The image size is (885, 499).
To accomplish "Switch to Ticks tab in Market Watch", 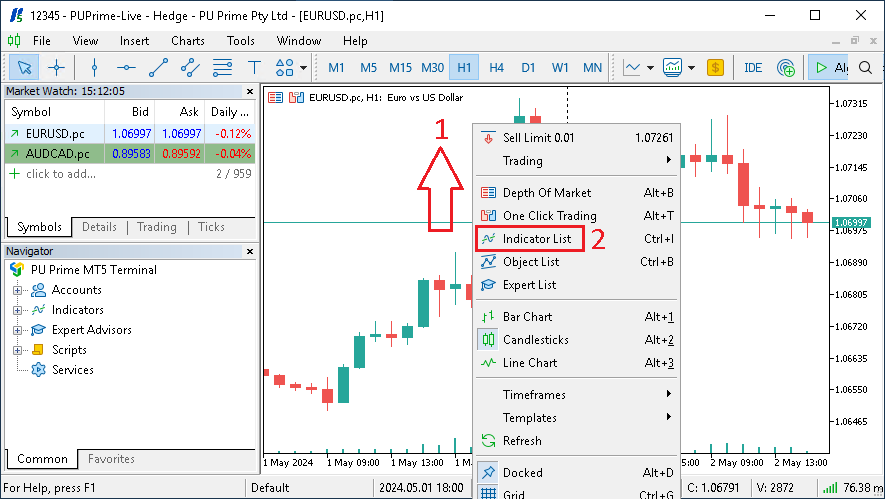I will pyautogui.click(x=211, y=227).
